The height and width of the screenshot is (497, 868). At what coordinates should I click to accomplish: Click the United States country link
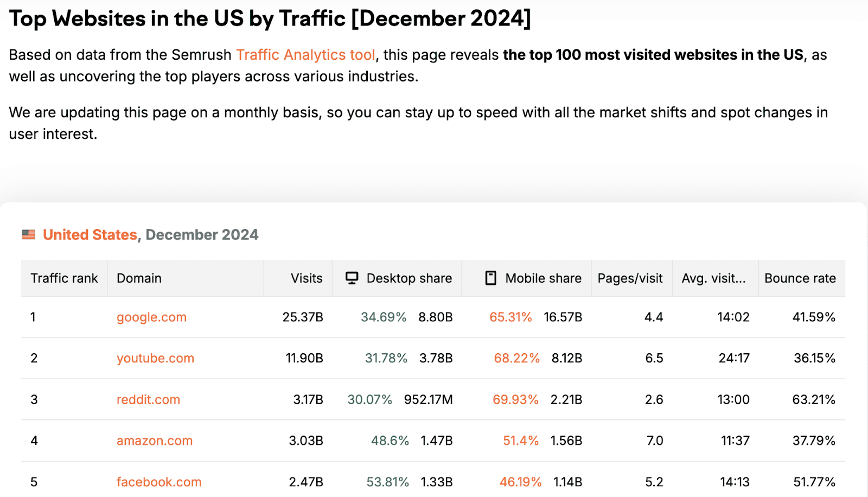click(90, 234)
